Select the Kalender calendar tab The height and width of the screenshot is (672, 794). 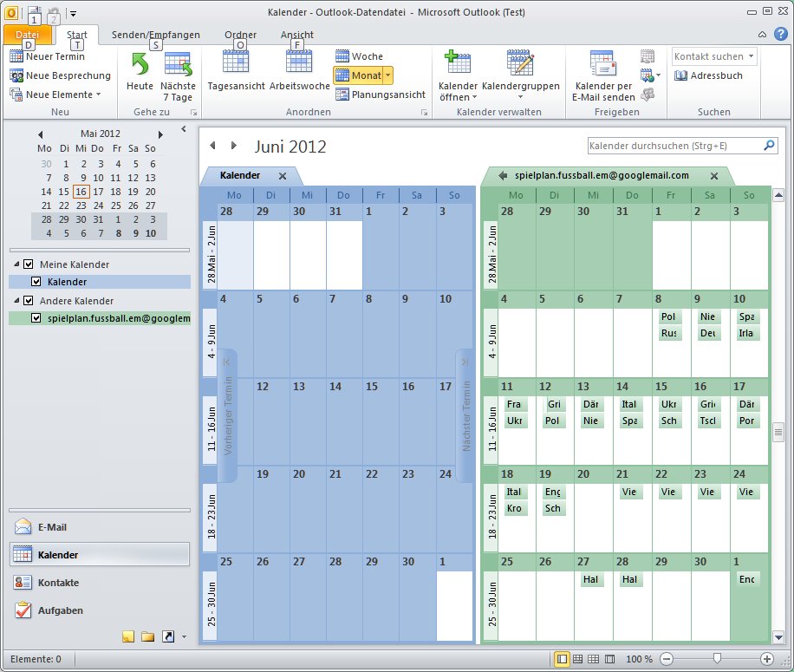pyautogui.click(x=240, y=175)
